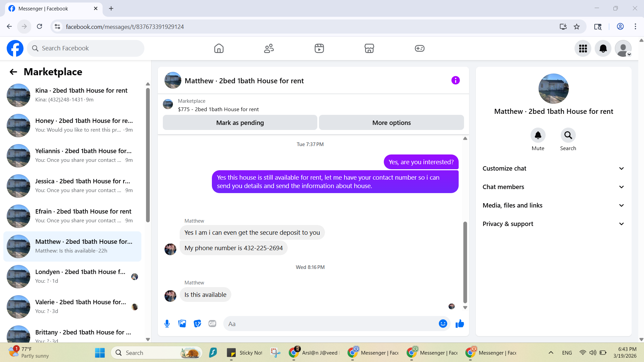Show hidden system tray icons chevron

[x=551, y=353]
